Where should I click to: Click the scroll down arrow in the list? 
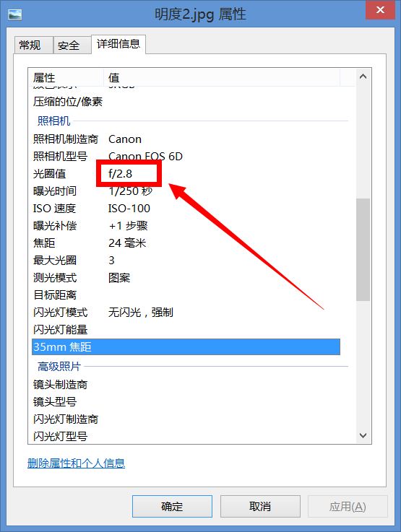coord(363,435)
